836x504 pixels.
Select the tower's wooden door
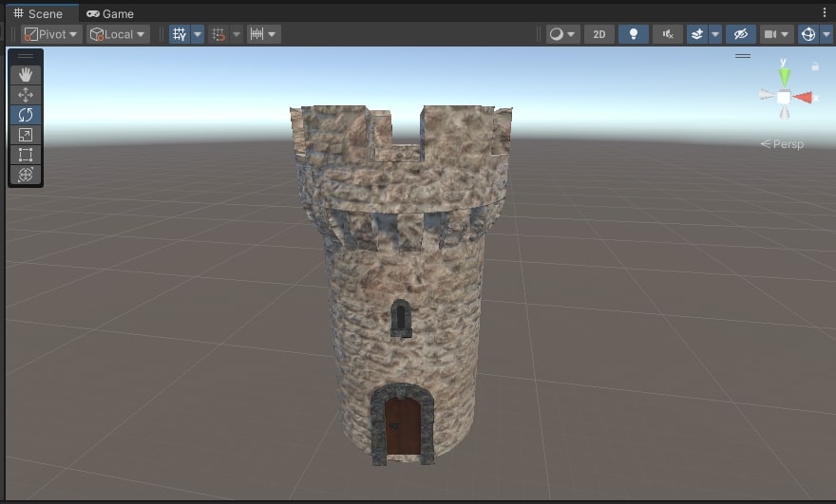click(x=403, y=426)
